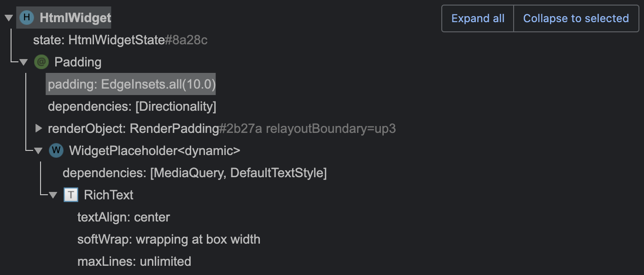Viewport: 644px width, 275px height.
Task: Select the textAlign: center property
Action: pyautogui.click(x=123, y=217)
